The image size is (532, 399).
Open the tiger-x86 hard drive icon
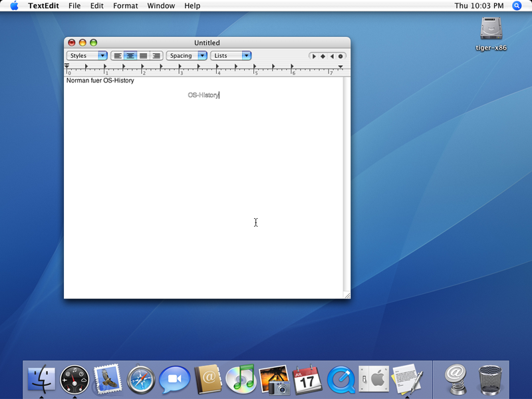pos(491,29)
